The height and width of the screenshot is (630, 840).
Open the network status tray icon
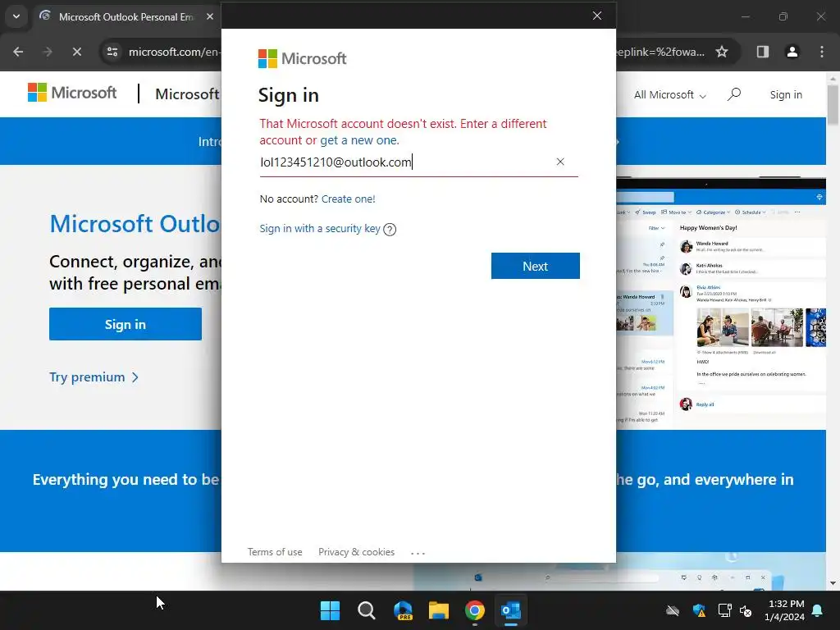pyautogui.click(x=724, y=610)
